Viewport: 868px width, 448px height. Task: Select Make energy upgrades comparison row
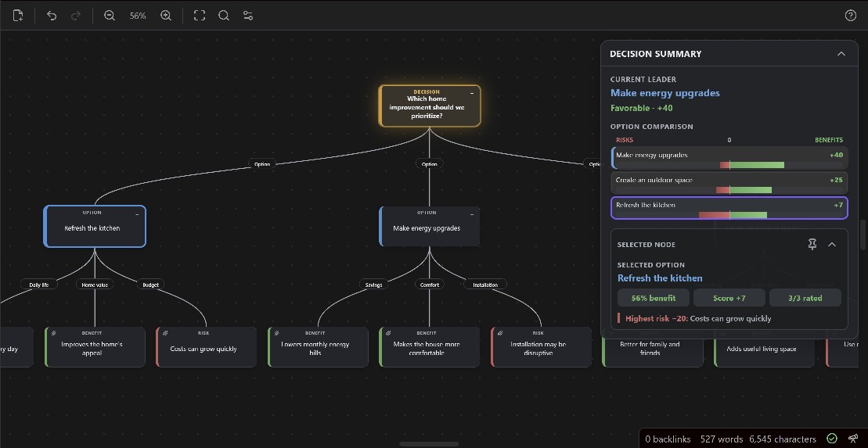pos(729,158)
